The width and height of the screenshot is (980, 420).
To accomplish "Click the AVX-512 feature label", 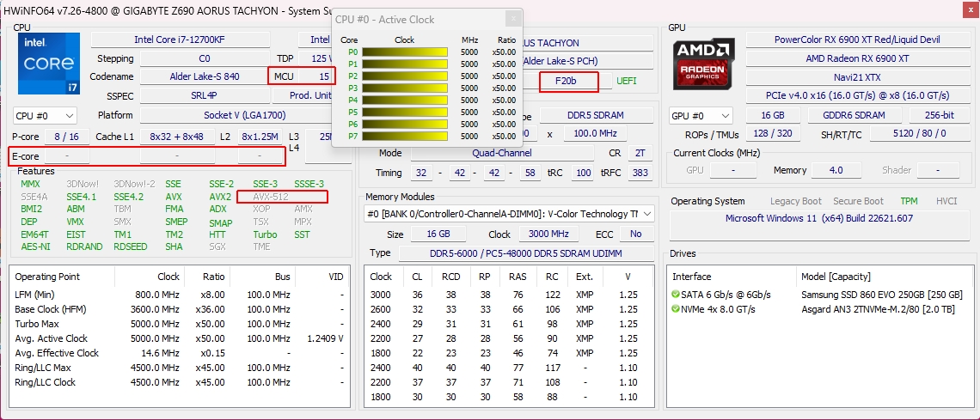I will click(x=271, y=197).
